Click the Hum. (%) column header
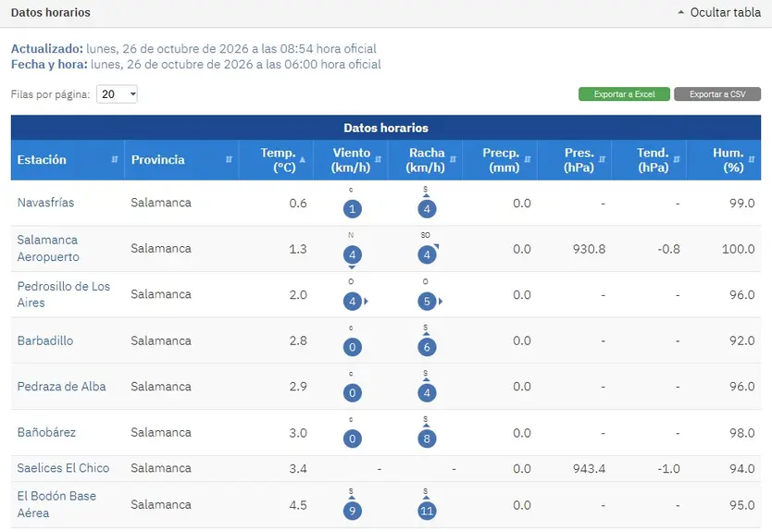772x532 pixels. (x=724, y=160)
